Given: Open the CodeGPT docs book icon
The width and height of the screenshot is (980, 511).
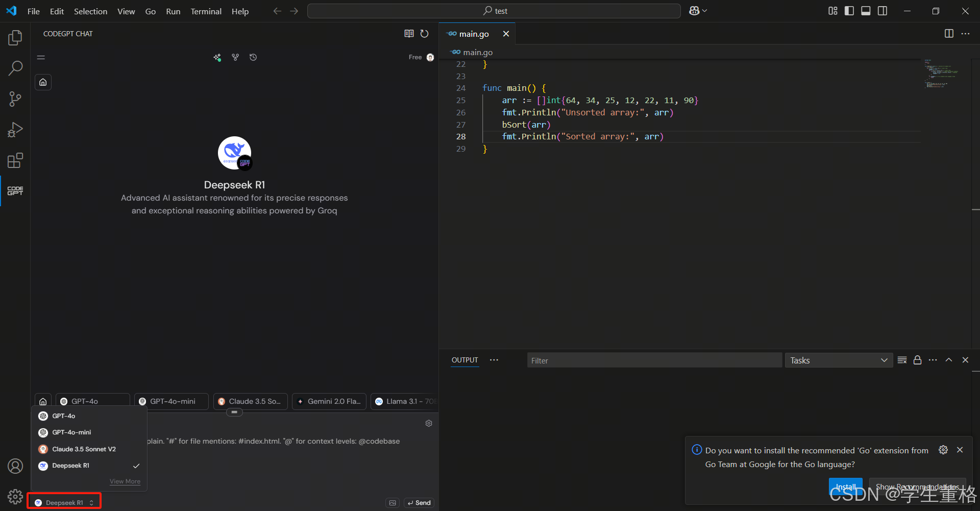Looking at the screenshot, I should tap(409, 34).
